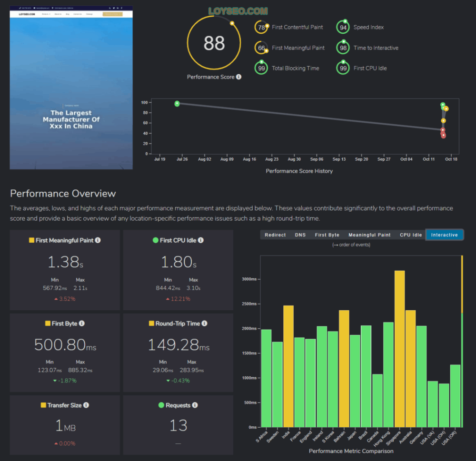476x461 pixels.
Task: Switch to the First Byte tab
Action: click(327, 235)
